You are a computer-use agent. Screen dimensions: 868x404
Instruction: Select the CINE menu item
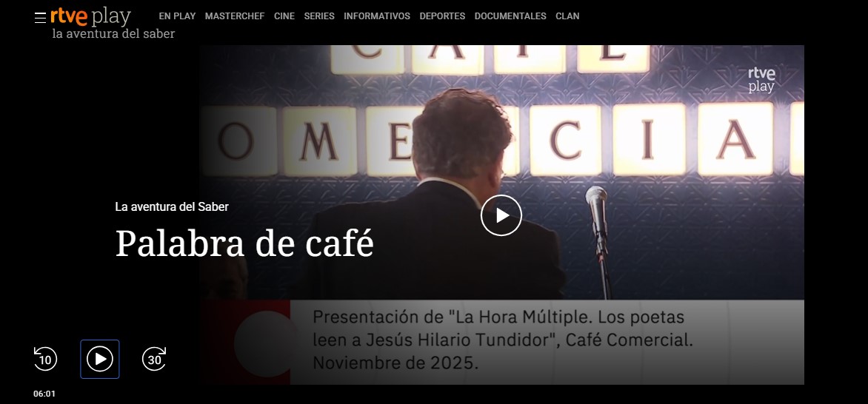(284, 16)
